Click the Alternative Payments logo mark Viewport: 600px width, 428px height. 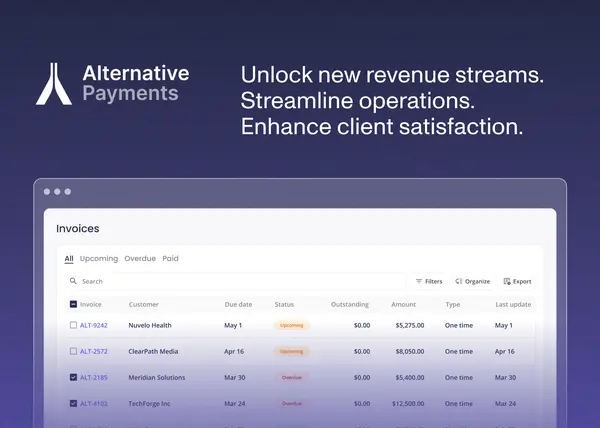54,84
